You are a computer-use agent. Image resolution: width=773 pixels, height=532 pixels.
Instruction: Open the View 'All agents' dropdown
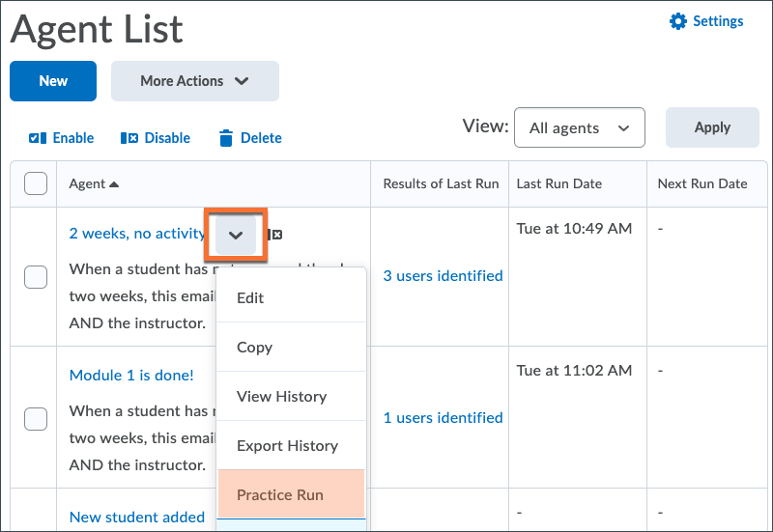tap(579, 127)
